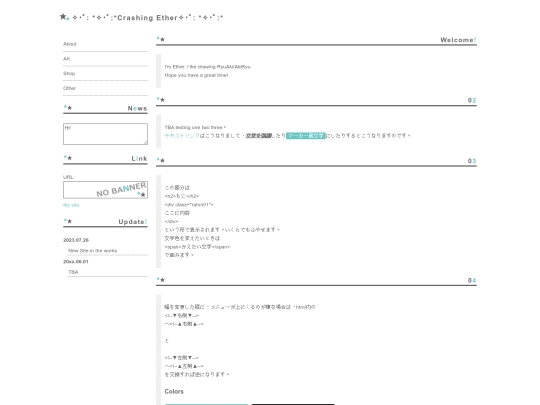The width and height of the screenshot is (540, 405).
Task: Select the 20xx.06.01 update date
Action: [x=76, y=262]
